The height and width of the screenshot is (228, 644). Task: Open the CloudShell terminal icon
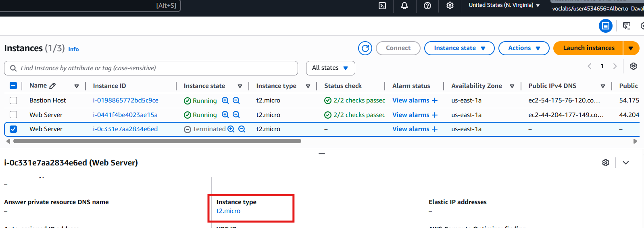tap(382, 6)
